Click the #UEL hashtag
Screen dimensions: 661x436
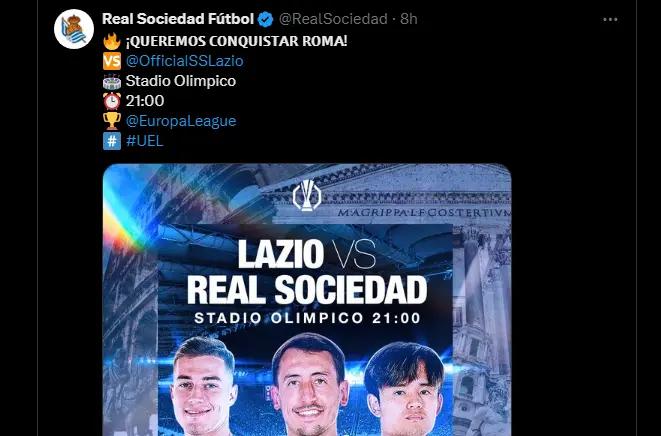pyautogui.click(x=145, y=141)
